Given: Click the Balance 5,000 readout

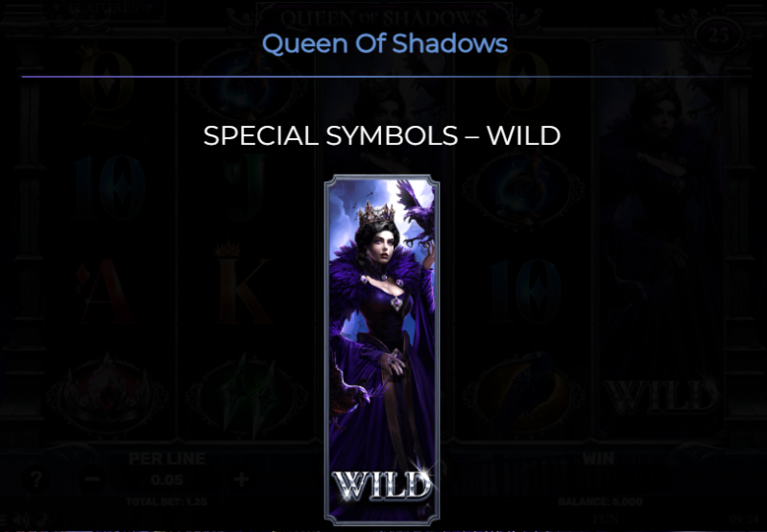Looking at the screenshot, I should click(x=600, y=501).
